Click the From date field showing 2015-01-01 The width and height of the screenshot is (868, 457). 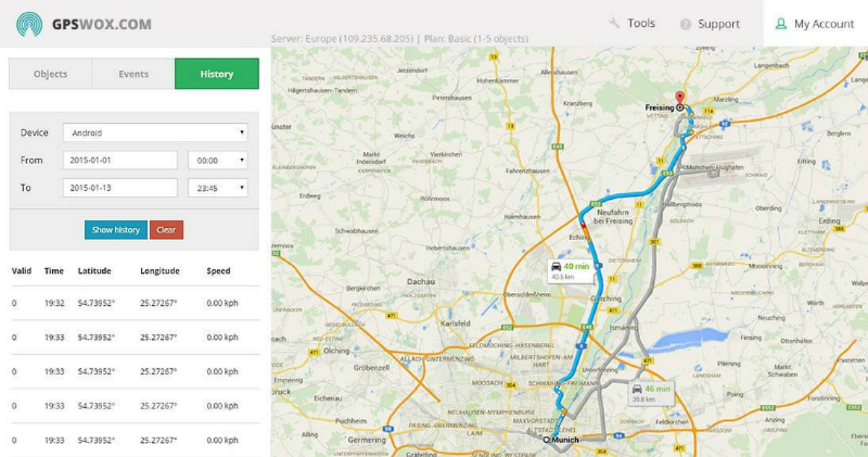point(119,160)
